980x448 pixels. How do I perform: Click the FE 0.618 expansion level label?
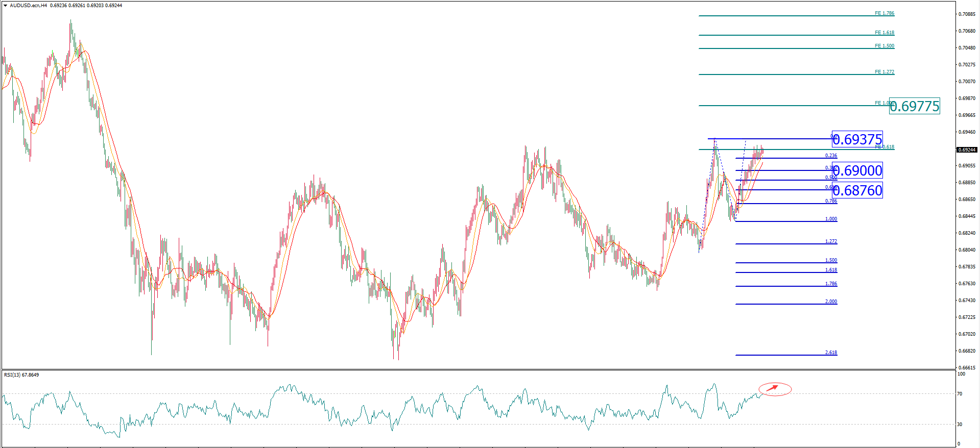(x=885, y=147)
